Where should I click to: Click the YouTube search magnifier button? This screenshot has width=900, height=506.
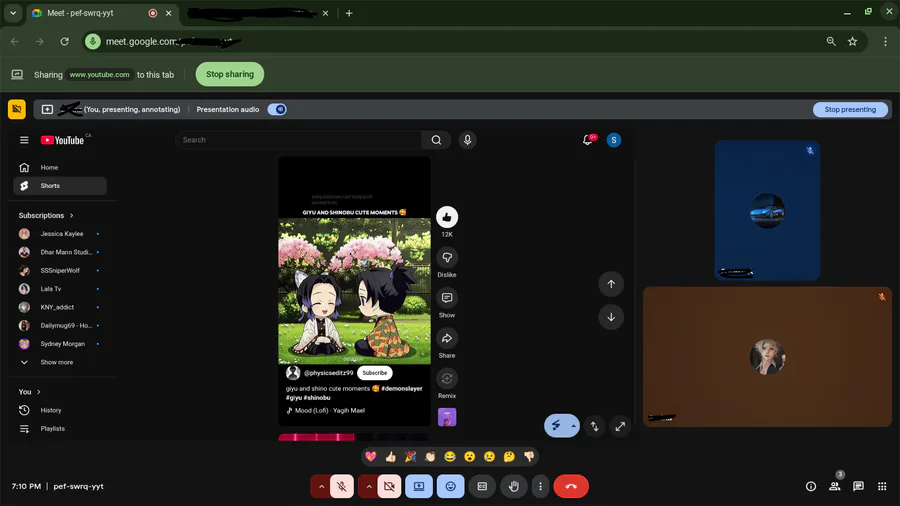(x=436, y=140)
